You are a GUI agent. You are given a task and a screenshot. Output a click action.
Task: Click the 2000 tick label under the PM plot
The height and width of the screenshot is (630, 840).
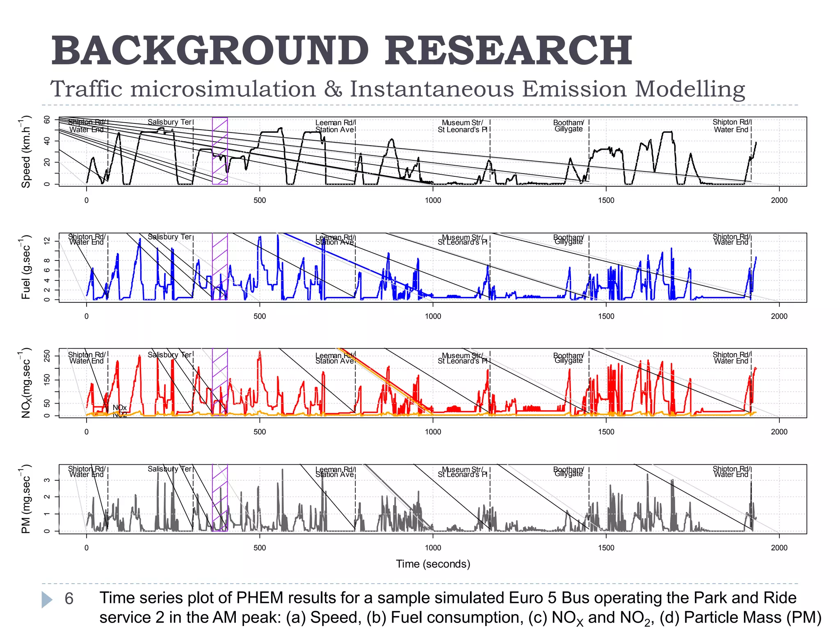(779, 548)
